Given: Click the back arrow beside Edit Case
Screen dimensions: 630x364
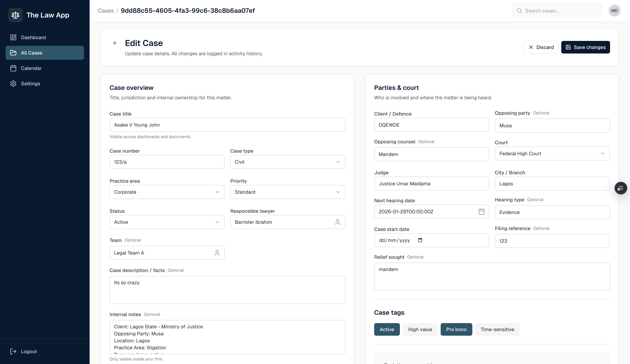Looking at the screenshot, I should pos(115,43).
